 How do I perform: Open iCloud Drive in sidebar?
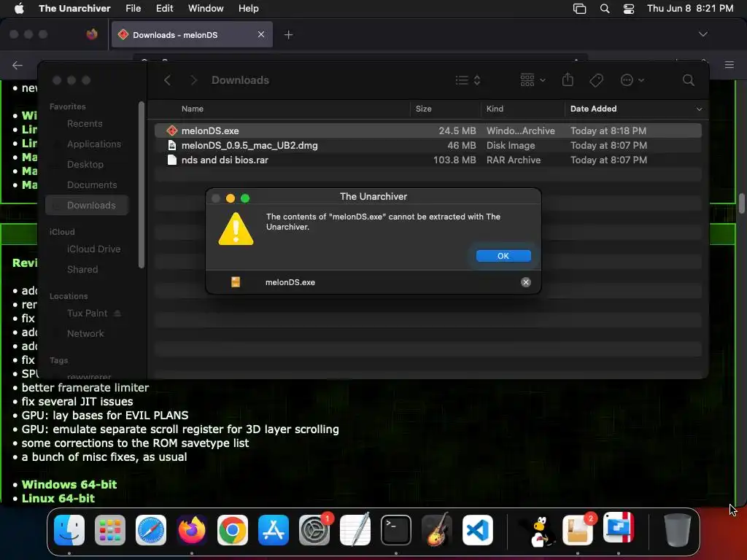93,249
